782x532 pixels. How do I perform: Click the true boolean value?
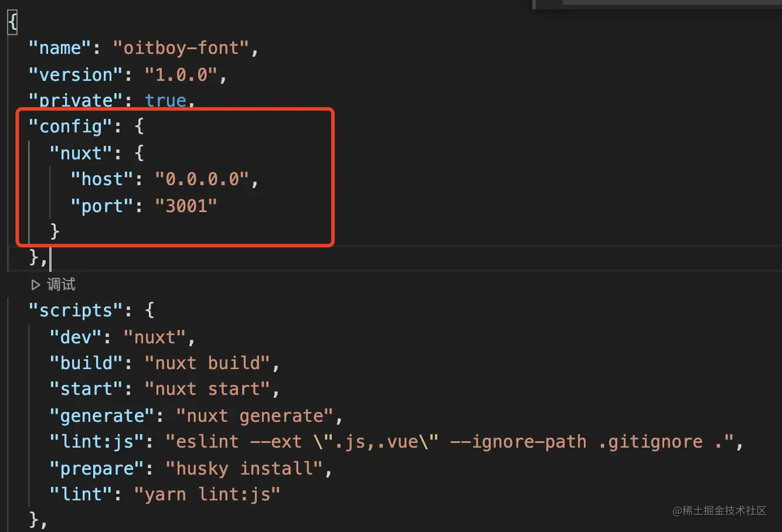[165, 101]
